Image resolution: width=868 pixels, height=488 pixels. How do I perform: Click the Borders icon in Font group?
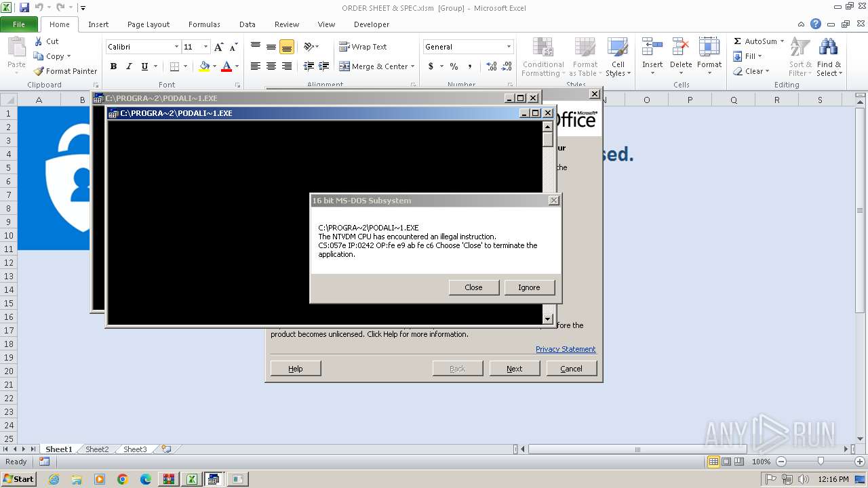pos(174,66)
